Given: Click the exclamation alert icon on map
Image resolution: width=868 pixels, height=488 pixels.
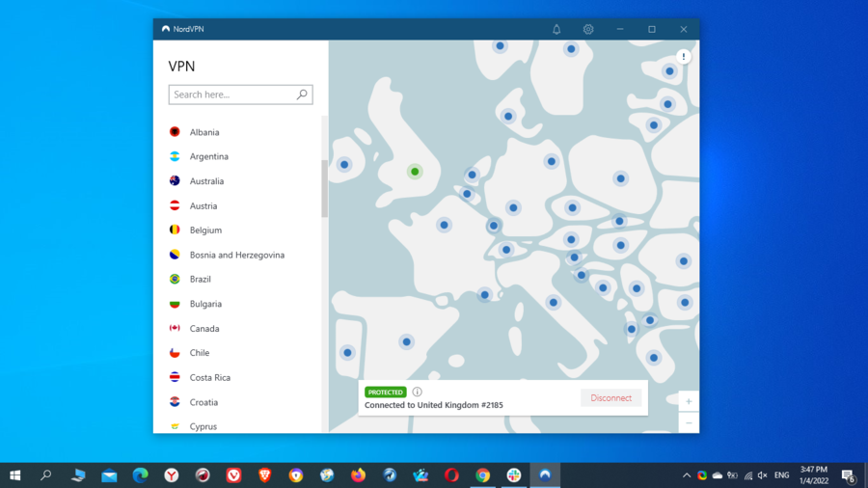Looking at the screenshot, I should pyautogui.click(x=684, y=57).
